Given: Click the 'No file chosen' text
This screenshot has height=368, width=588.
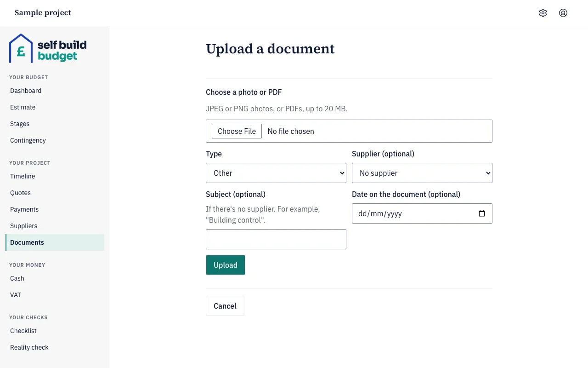Looking at the screenshot, I should [x=291, y=131].
